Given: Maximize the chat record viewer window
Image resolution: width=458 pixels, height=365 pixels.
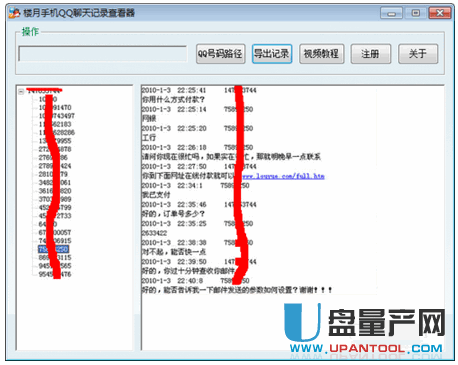Looking at the screenshot, I should pos(415,13).
